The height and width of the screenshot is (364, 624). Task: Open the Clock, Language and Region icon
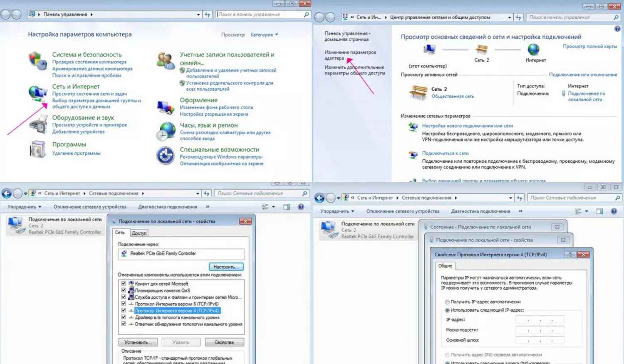click(x=166, y=131)
